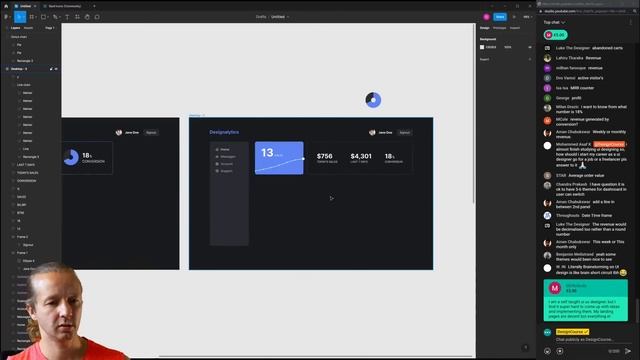Switch to the Prototype tab

(x=500, y=28)
